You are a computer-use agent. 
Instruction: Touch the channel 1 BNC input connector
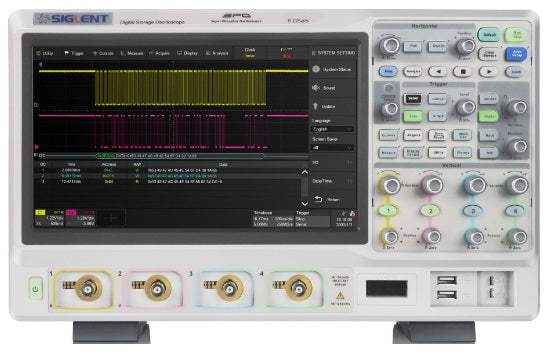coord(87,288)
